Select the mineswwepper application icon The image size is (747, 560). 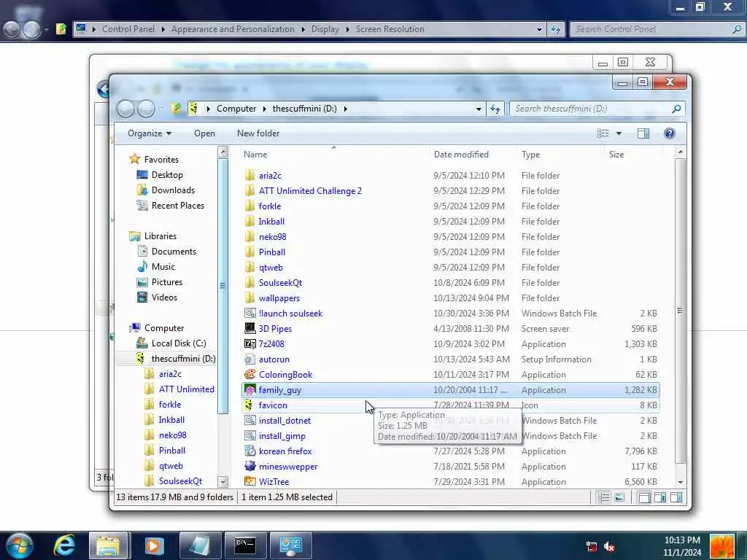(x=249, y=466)
